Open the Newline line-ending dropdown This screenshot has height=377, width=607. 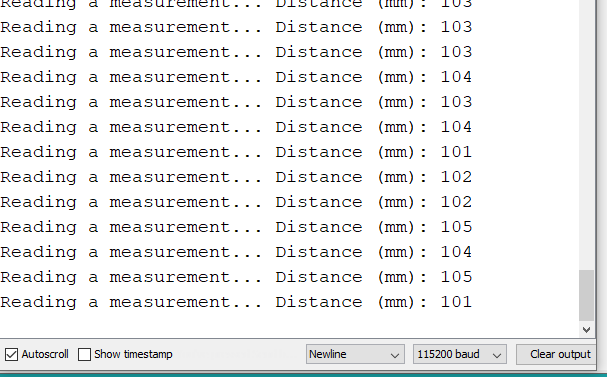click(355, 354)
